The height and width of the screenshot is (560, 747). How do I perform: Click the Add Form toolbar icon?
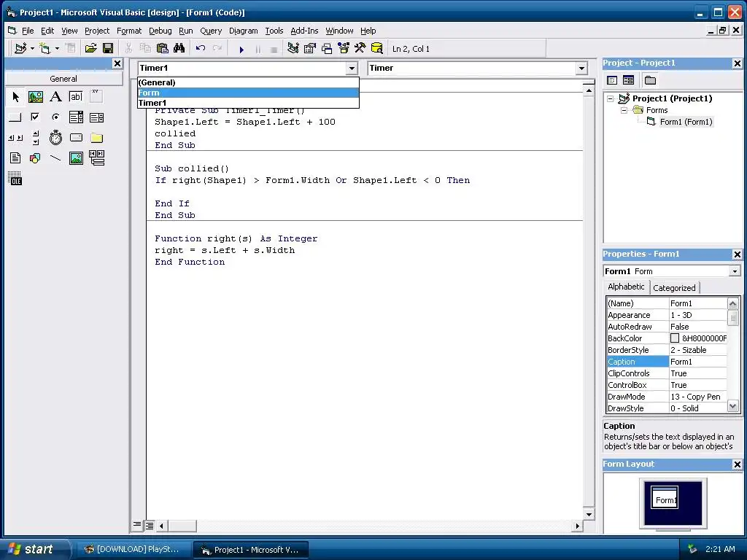pos(44,49)
